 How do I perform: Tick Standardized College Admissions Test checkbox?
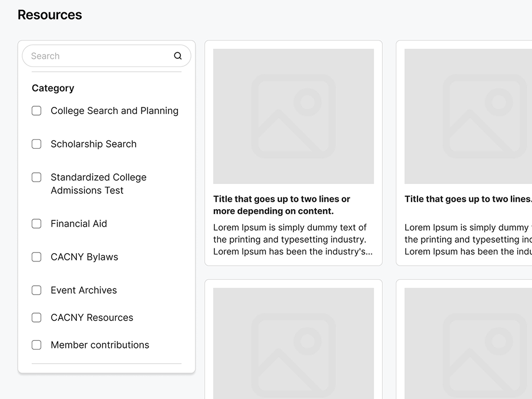[x=36, y=177]
